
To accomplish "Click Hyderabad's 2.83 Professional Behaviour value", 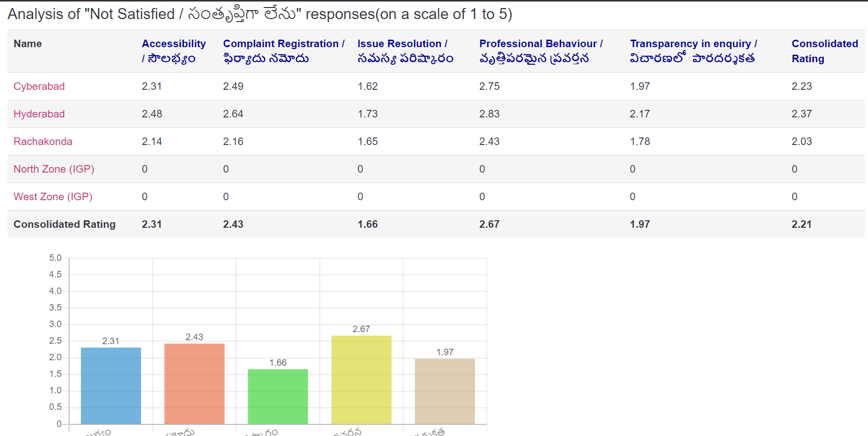I will pyautogui.click(x=489, y=114).
